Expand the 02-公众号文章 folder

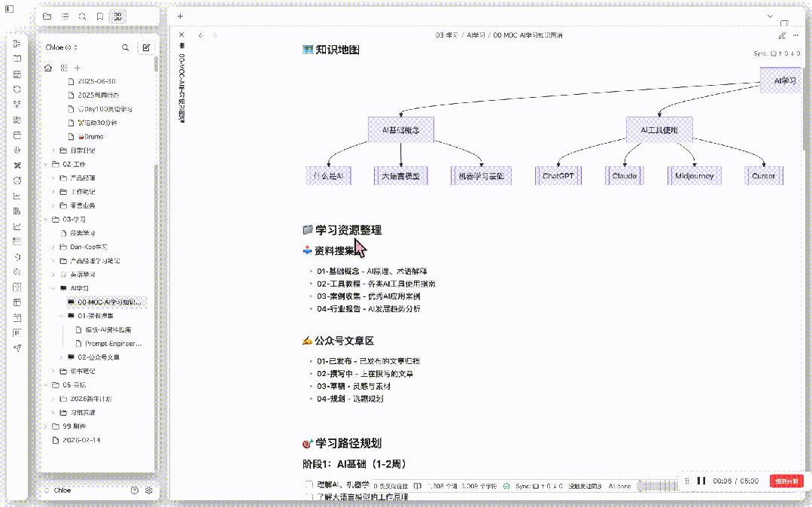click(61, 357)
